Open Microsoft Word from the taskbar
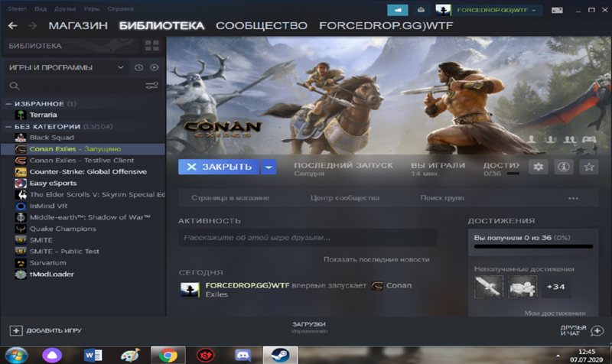Screen dimensions: 612x364 [93, 356]
